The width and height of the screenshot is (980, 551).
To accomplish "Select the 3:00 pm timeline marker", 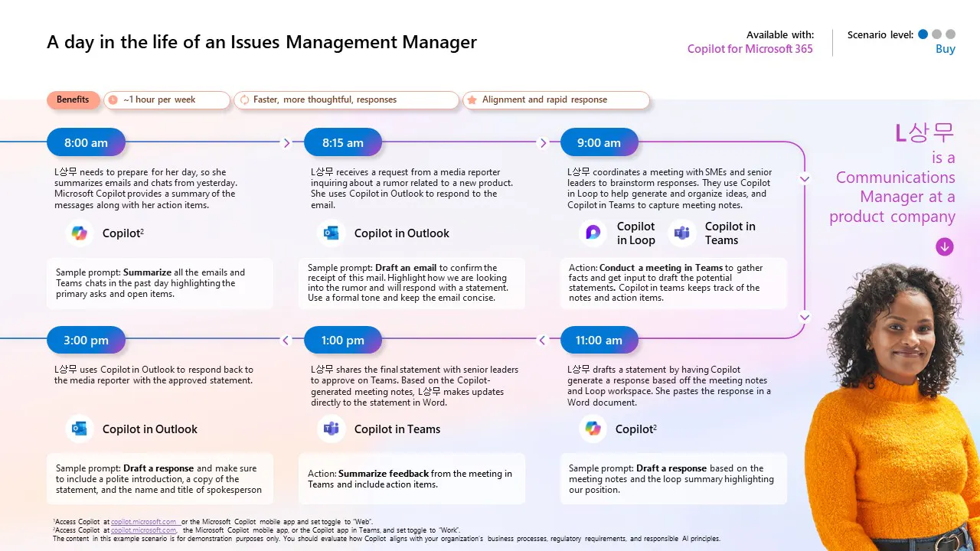I will coord(86,341).
